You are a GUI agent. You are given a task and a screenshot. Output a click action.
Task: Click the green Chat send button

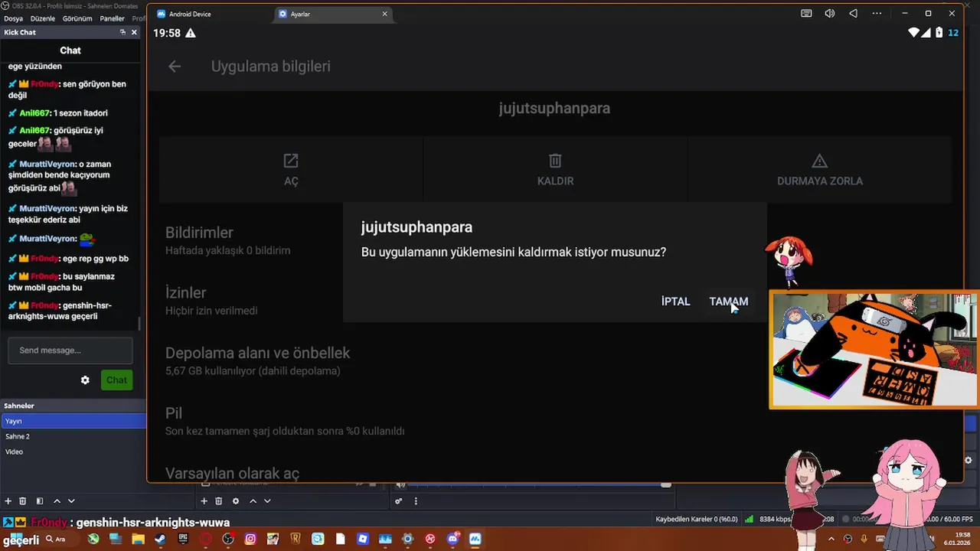tap(116, 380)
